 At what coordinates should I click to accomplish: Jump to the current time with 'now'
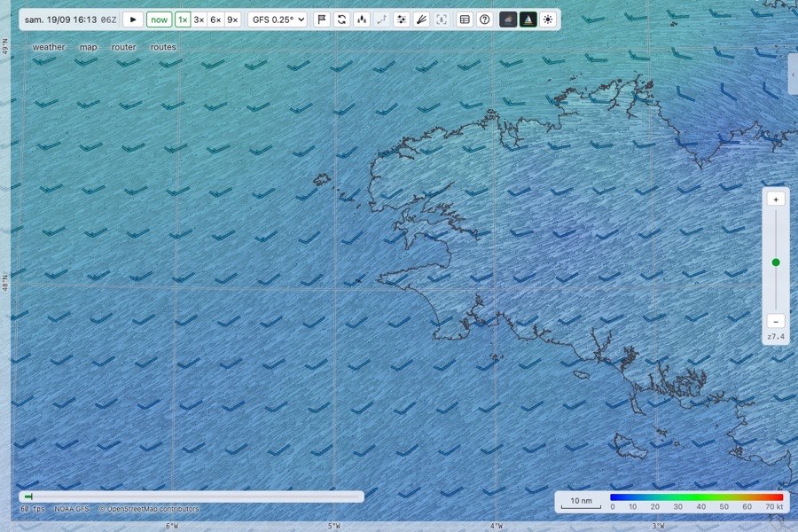[159, 20]
